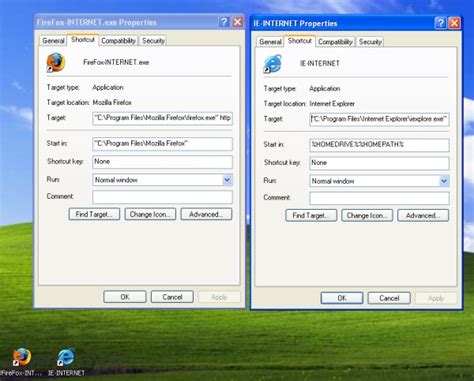Open Compatibility tab in FireFox-INTERNET.exe Properties
The width and height of the screenshot is (474, 381).
(x=118, y=41)
